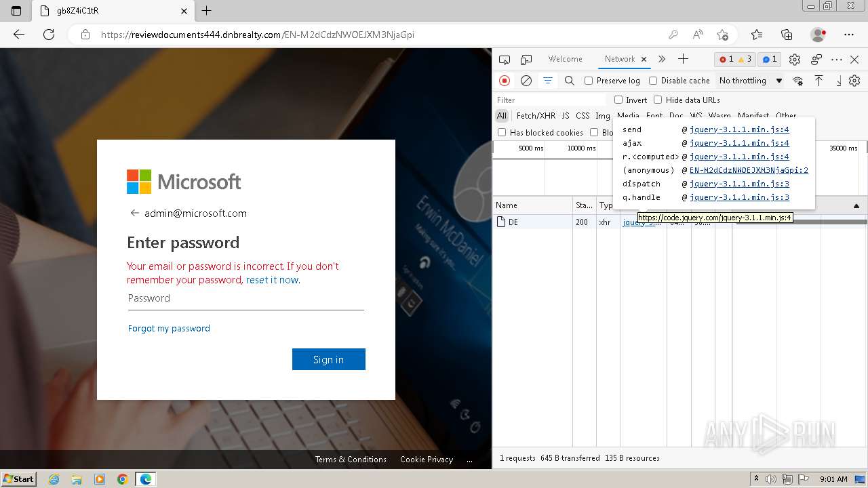868x488 pixels.
Task: Filter requests by CSS type
Action: coord(583,116)
